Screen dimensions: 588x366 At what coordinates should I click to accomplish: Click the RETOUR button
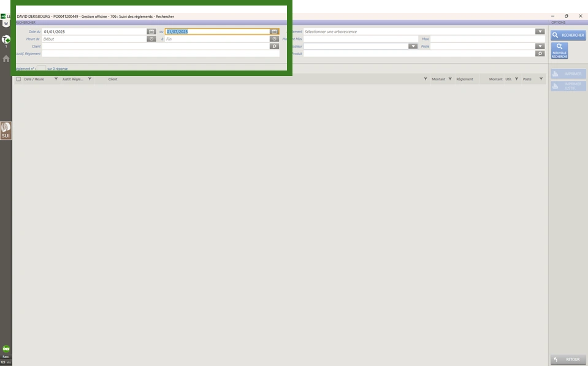click(x=568, y=360)
